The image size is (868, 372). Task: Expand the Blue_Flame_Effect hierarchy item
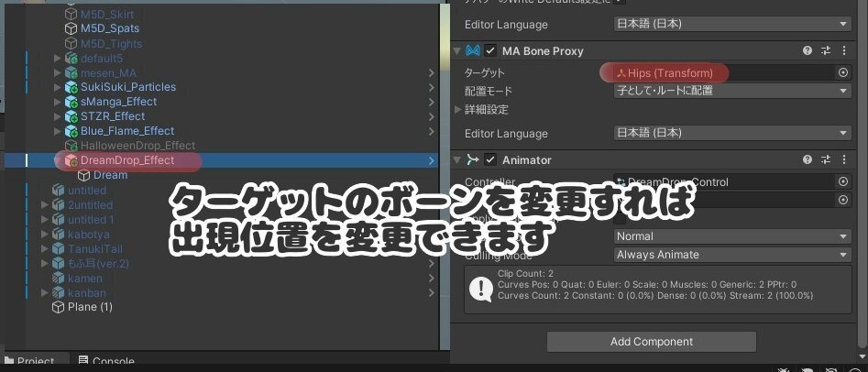point(58,131)
